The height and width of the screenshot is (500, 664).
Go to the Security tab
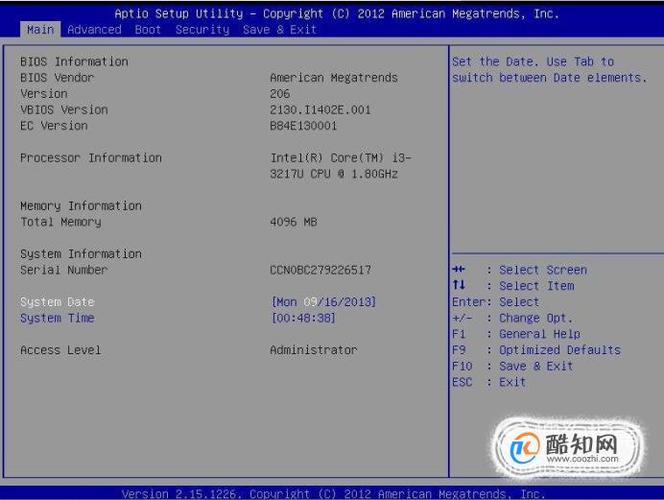coord(202,30)
